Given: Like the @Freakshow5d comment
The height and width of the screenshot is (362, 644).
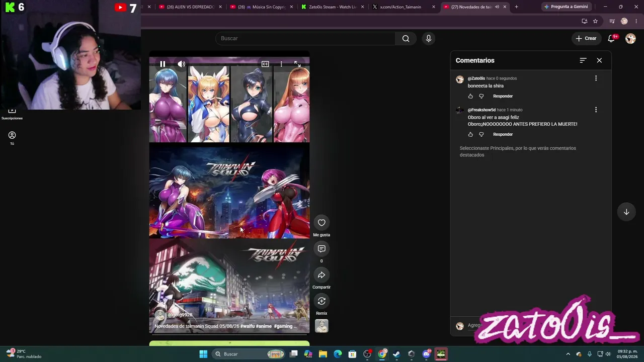Looking at the screenshot, I should pyautogui.click(x=470, y=134).
